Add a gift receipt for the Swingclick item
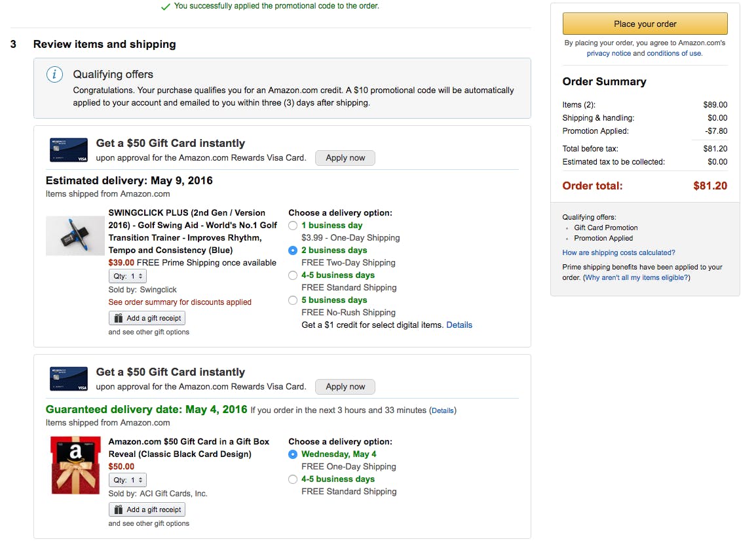This screenshot has width=756, height=556. click(x=147, y=318)
